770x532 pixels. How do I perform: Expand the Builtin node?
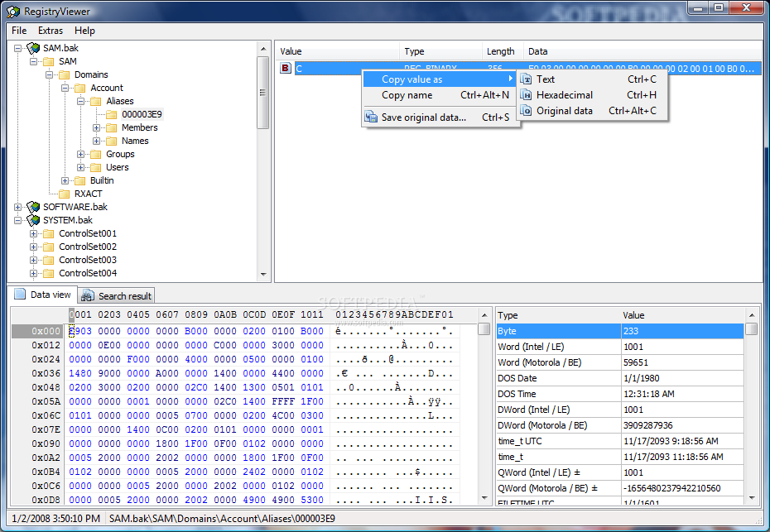click(65, 180)
